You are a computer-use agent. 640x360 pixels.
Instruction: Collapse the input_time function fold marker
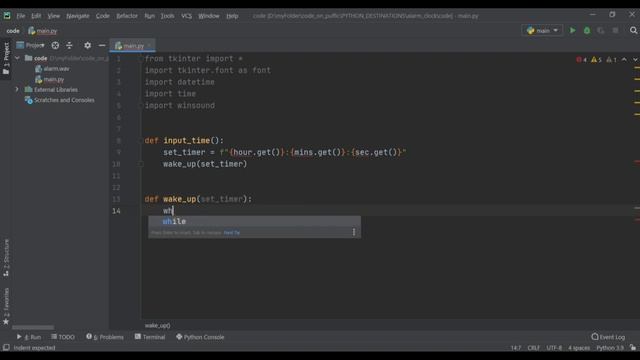click(140, 140)
